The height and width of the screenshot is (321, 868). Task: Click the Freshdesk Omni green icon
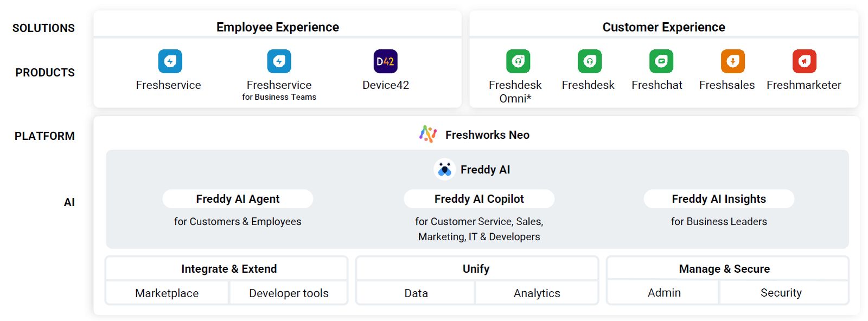pyautogui.click(x=518, y=61)
